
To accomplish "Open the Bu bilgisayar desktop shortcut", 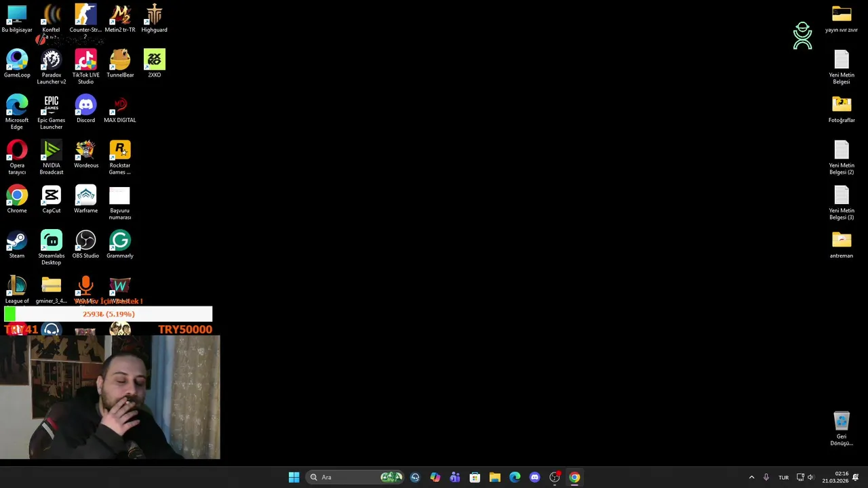I will 17,19.
